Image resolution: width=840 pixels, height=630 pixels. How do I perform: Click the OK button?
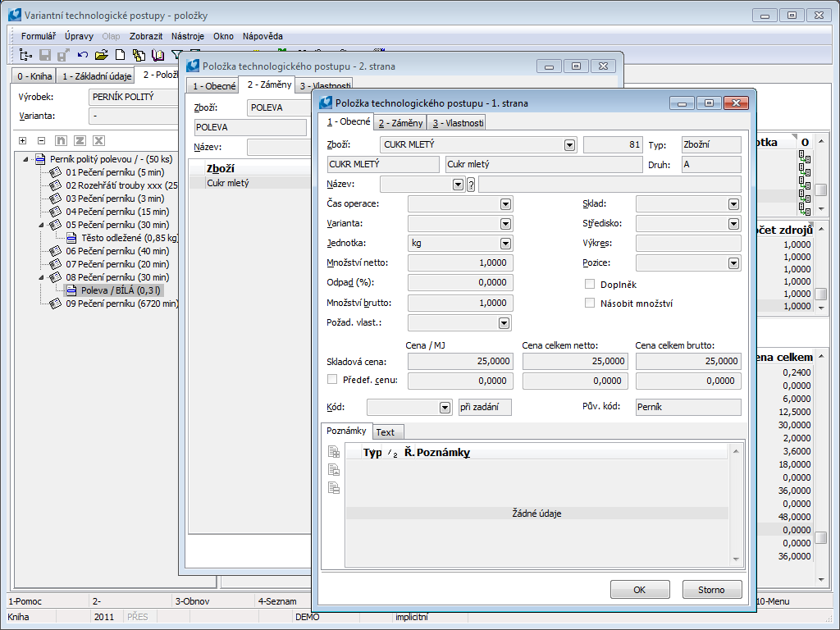640,590
